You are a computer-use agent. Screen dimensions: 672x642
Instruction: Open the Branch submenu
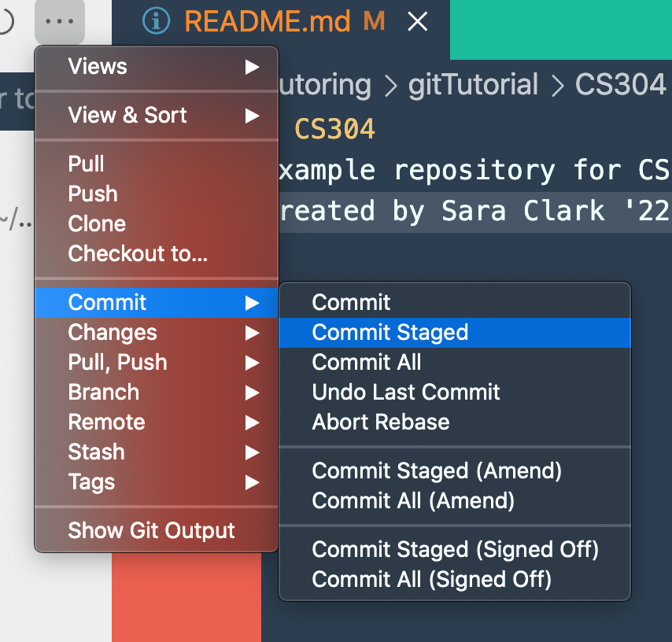click(x=157, y=393)
